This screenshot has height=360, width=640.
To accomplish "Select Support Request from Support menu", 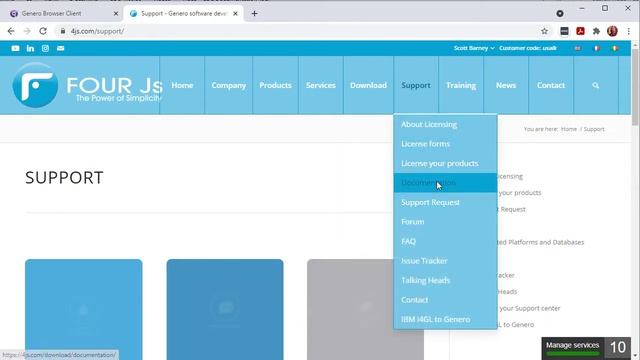I will tap(445, 202).
